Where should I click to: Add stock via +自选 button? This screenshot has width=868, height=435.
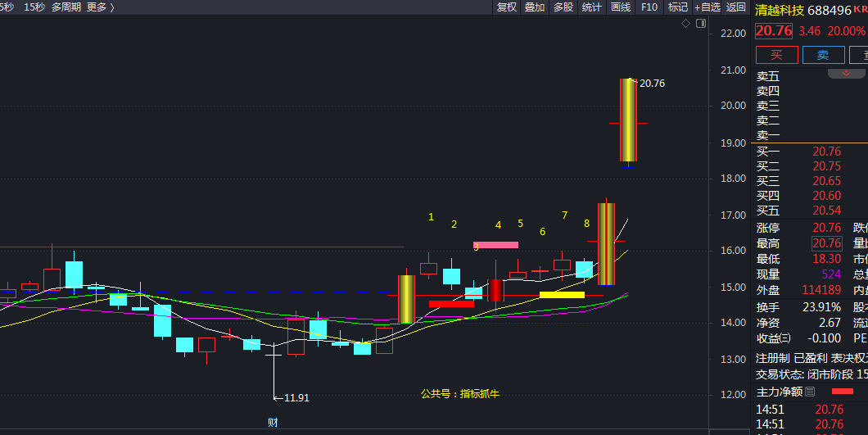coord(708,7)
